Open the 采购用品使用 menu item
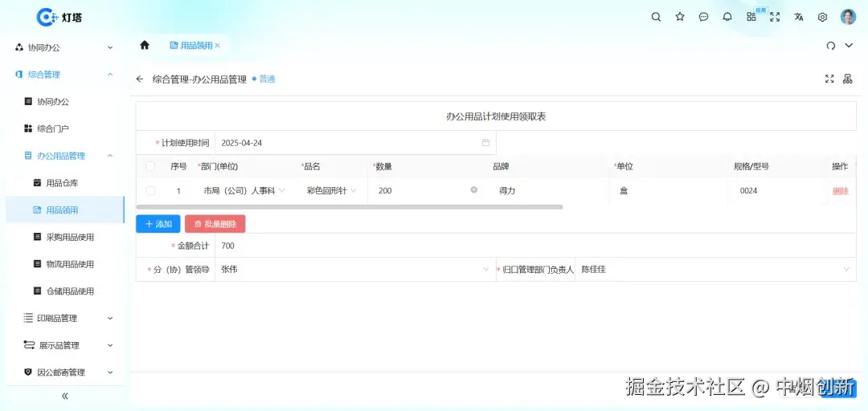This screenshot has width=868, height=411. (x=65, y=238)
